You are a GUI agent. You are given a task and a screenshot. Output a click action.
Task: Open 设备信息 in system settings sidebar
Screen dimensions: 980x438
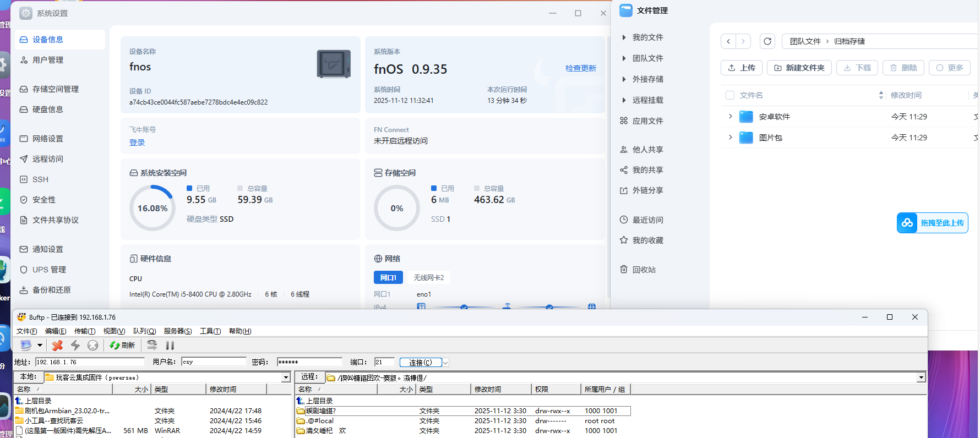(60, 40)
